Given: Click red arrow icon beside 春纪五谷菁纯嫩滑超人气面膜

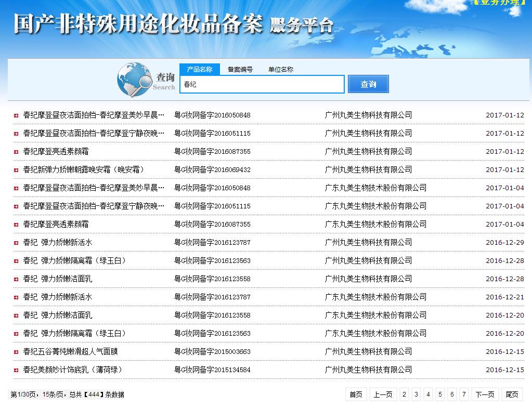Looking at the screenshot, I should coord(16,352).
